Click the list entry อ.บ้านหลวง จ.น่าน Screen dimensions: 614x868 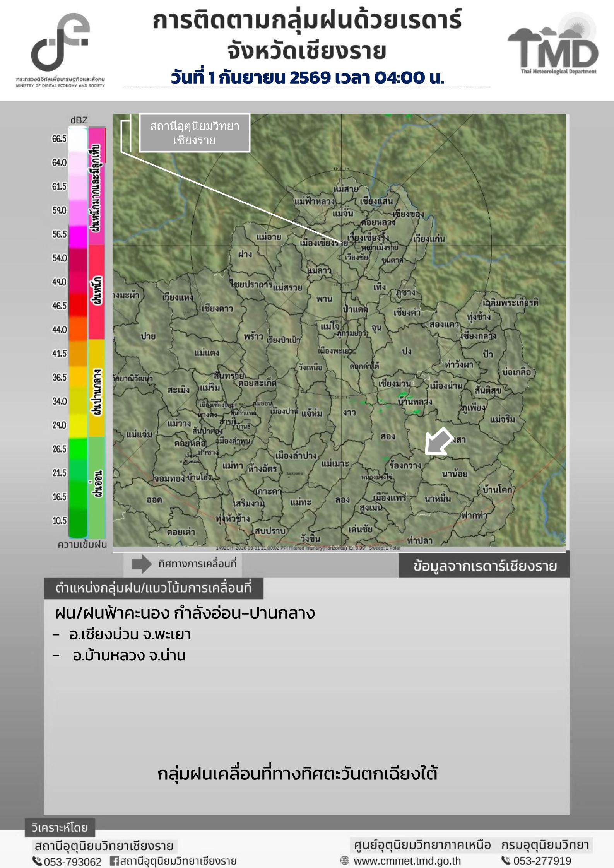[x=129, y=655]
